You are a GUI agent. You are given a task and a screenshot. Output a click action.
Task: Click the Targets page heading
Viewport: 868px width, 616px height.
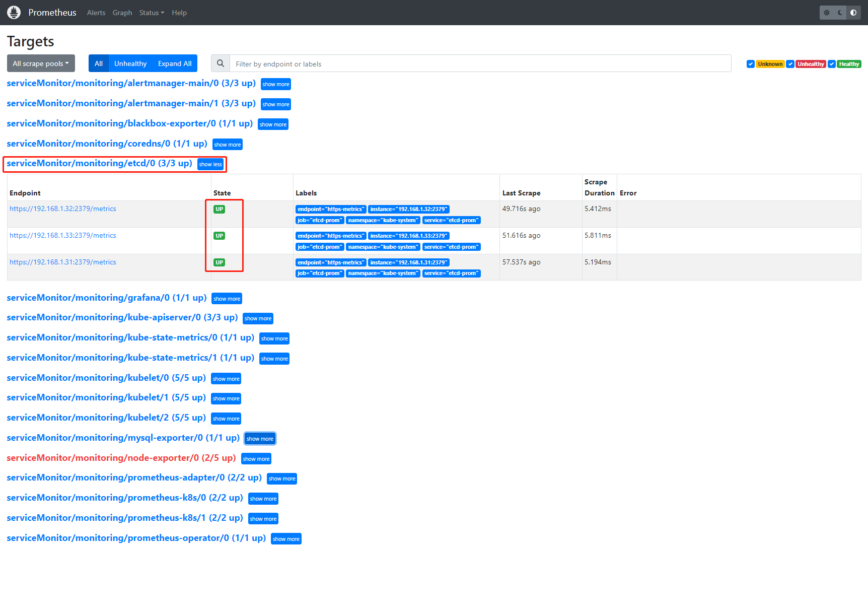(x=30, y=41)
